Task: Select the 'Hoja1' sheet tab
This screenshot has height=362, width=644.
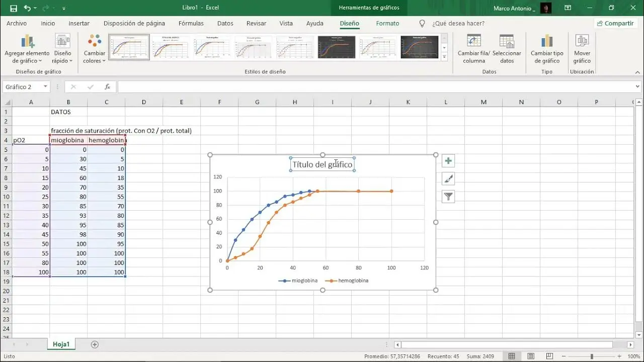Action: pos(61,344)
